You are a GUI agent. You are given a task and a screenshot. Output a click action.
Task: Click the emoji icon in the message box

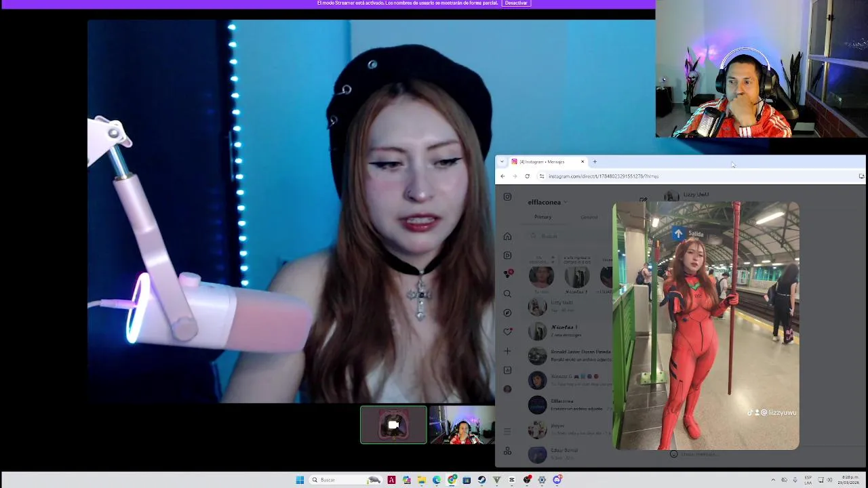click(673, 454)
